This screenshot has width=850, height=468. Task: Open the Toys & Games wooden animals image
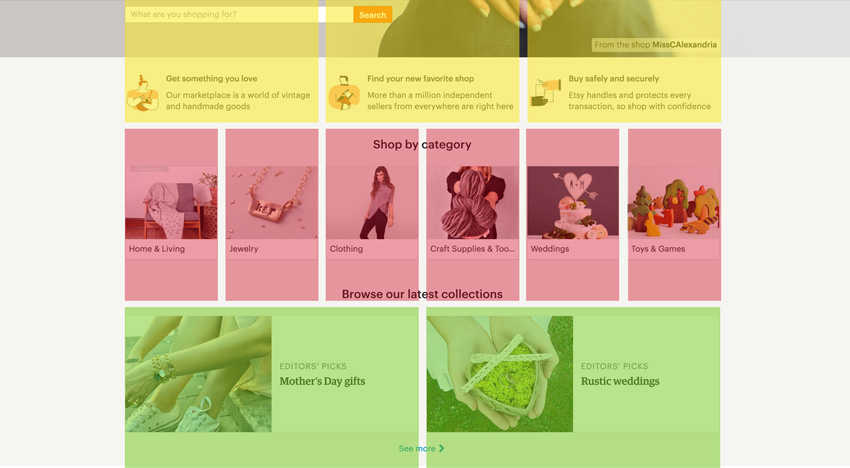[674, 202]
